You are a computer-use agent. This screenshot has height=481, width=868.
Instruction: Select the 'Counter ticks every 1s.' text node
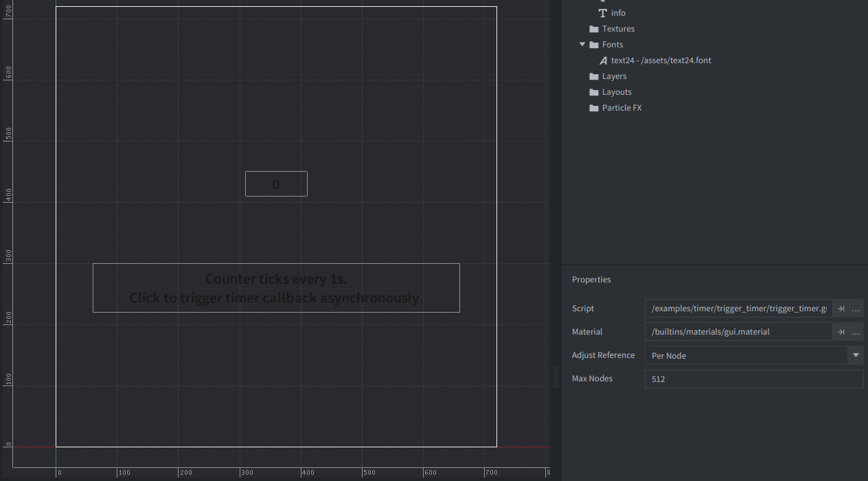pos(276,288)
